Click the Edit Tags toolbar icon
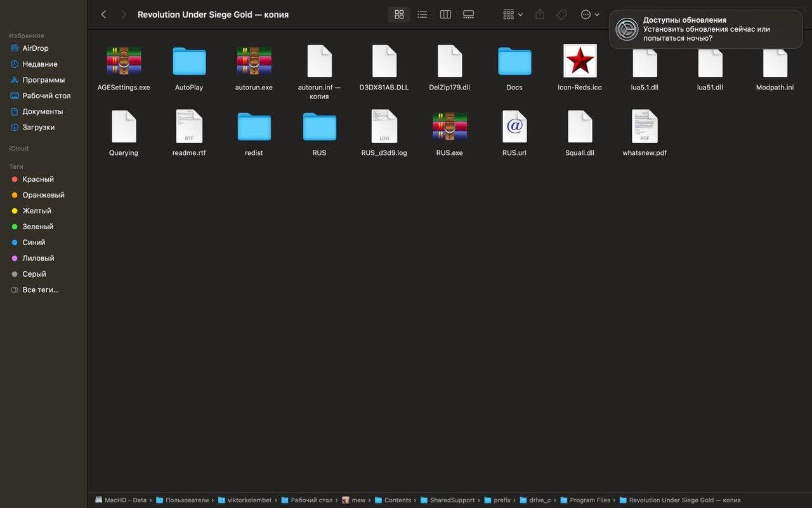 562,15
